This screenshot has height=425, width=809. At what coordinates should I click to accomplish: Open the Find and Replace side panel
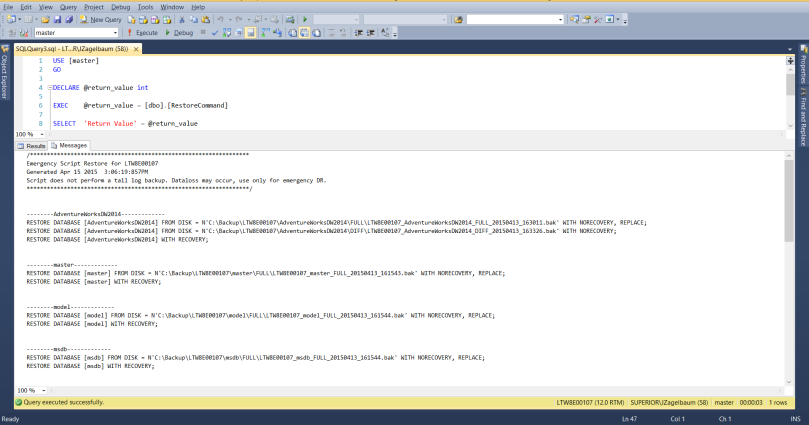(x=803, y=117)
